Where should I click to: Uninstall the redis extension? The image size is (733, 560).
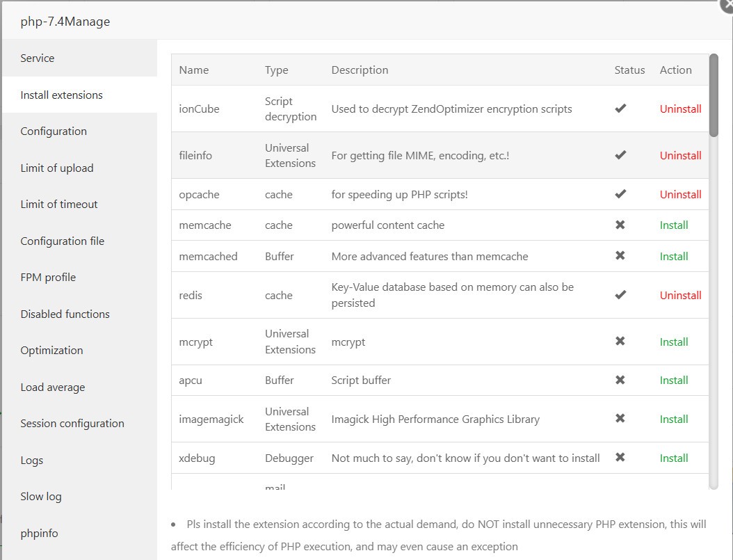point(680,296)
